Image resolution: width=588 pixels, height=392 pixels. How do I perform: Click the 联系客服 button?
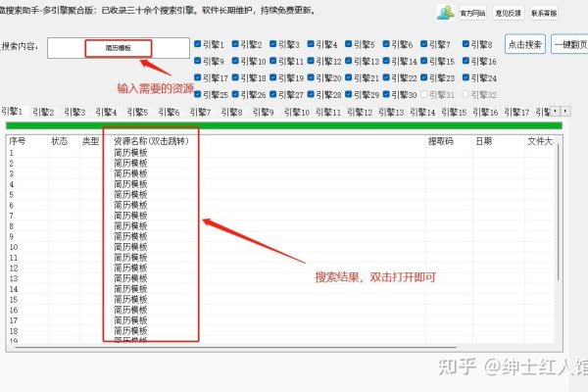(544, 13)
